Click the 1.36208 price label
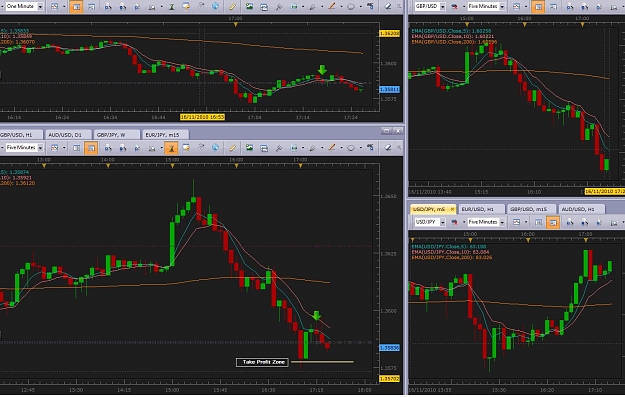 point(389,33)
